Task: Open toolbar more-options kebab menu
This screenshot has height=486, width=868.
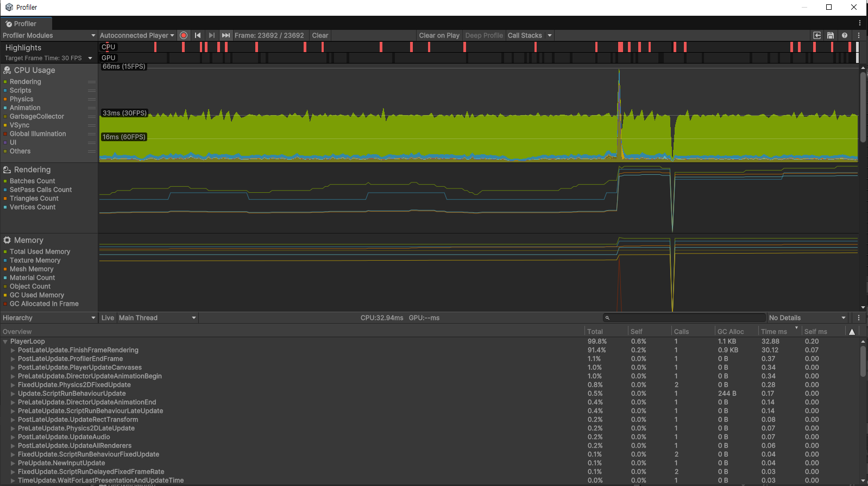Action: (859, 35)
